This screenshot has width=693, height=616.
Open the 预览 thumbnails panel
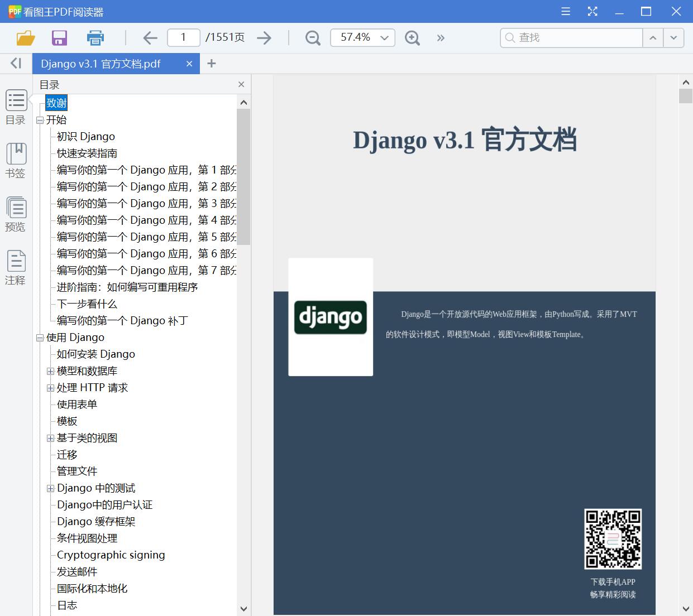pos(16,214)
